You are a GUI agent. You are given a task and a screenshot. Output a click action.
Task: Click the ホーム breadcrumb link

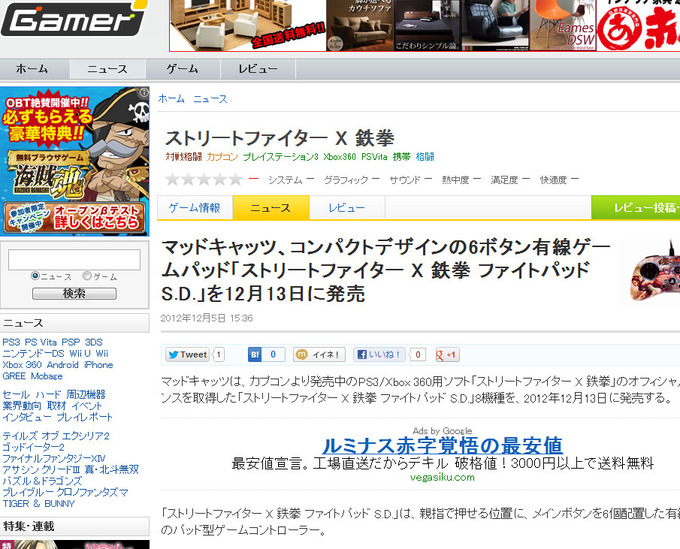coord(171,99)
